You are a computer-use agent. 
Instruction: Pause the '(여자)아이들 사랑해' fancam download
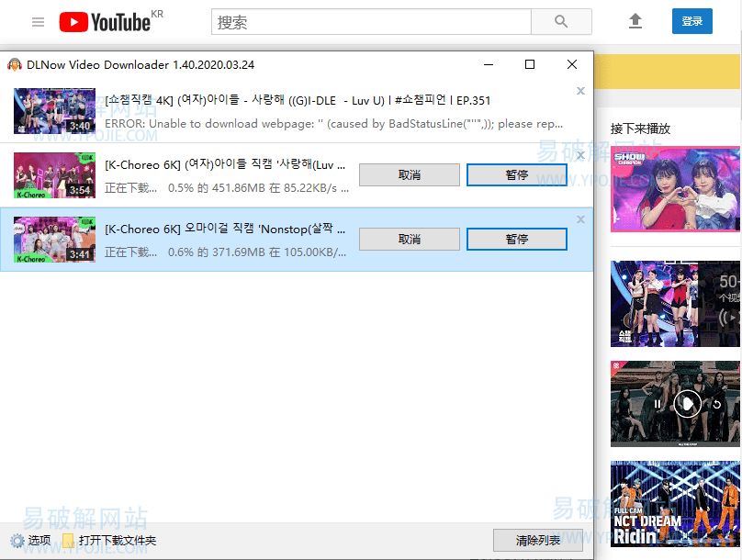(516, 174)
